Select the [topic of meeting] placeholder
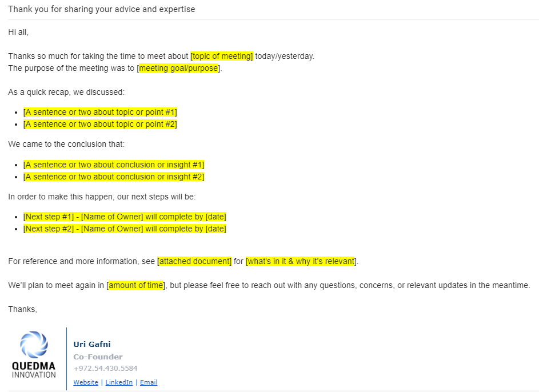 [222, 56]
